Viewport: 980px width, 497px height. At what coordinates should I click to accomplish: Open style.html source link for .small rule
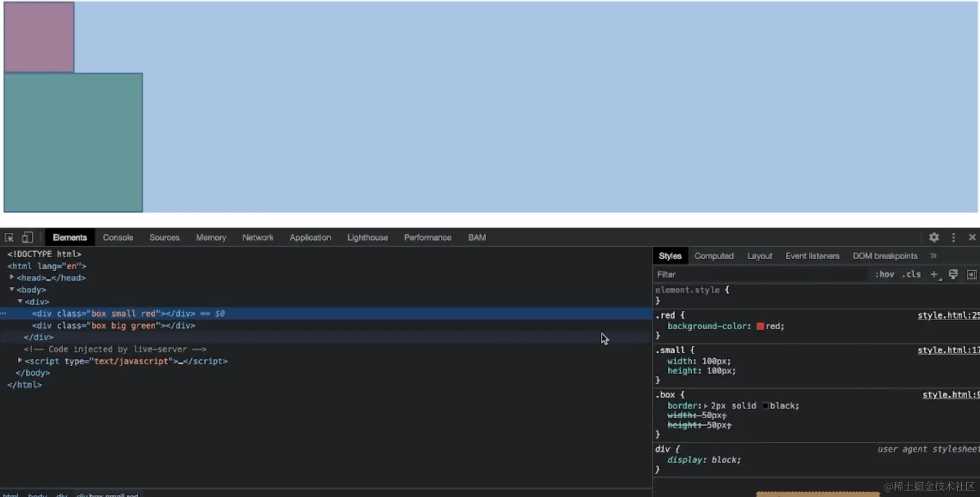click(x=949, y=350)
